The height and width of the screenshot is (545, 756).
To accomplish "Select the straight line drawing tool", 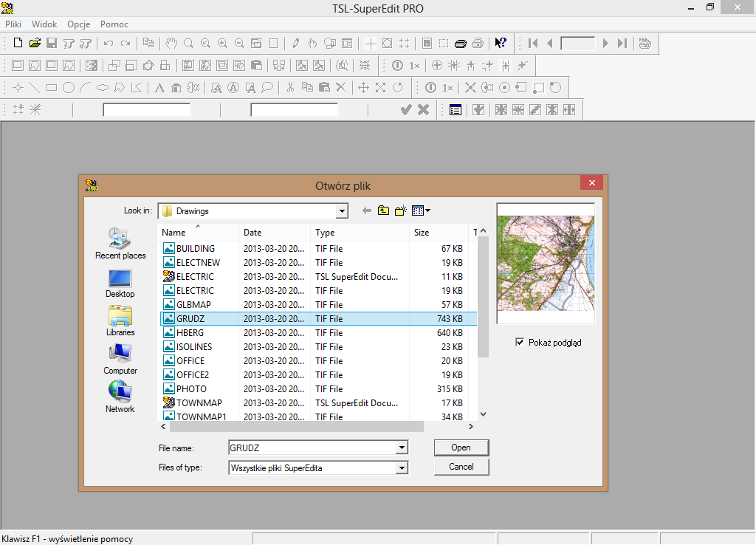I will pyautogui.click(x=35, y=87).
